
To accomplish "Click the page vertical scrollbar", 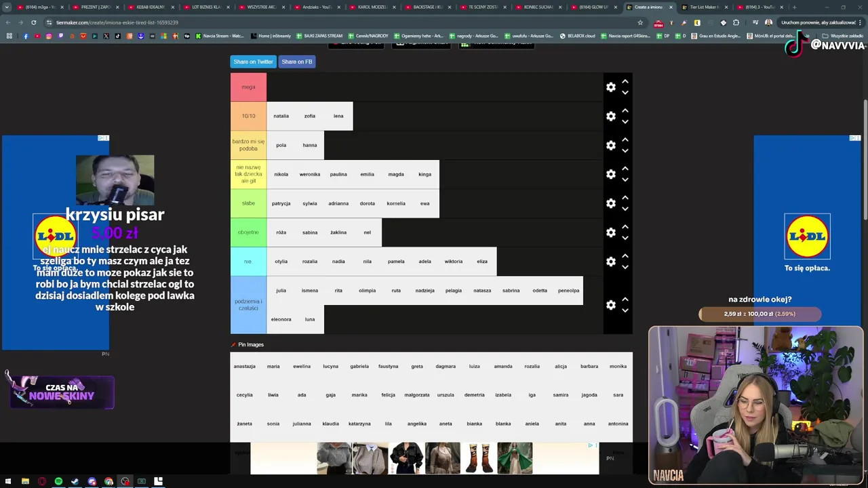I will pyautogui.click(x=865, y=159).
